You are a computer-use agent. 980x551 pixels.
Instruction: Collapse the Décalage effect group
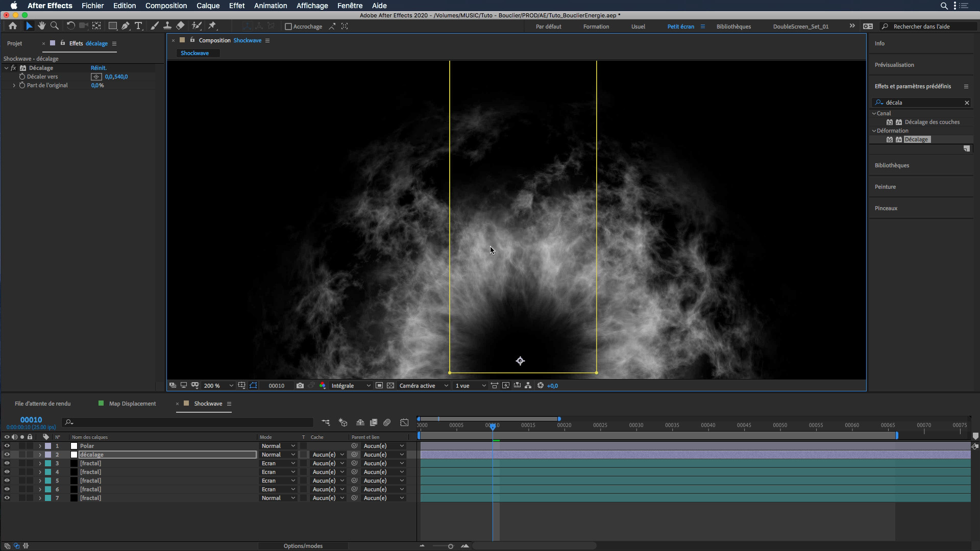click(x=6, y=68)
